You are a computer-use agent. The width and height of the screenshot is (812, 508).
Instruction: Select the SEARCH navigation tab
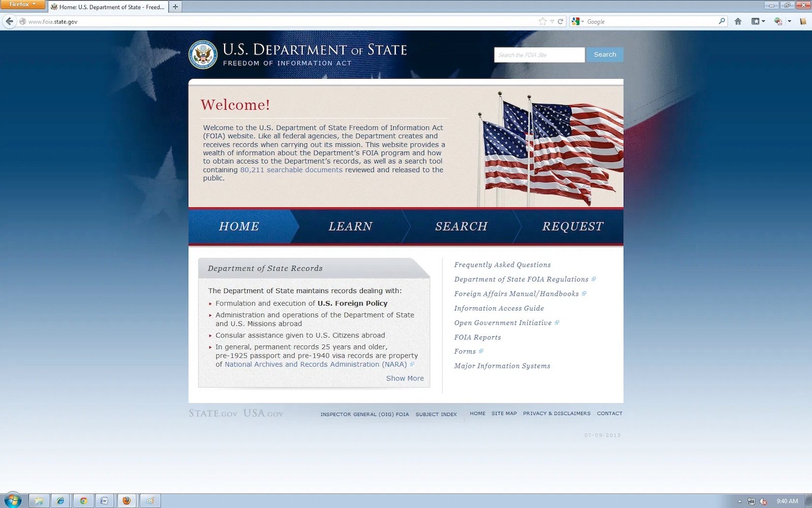[x=461, y=227]
